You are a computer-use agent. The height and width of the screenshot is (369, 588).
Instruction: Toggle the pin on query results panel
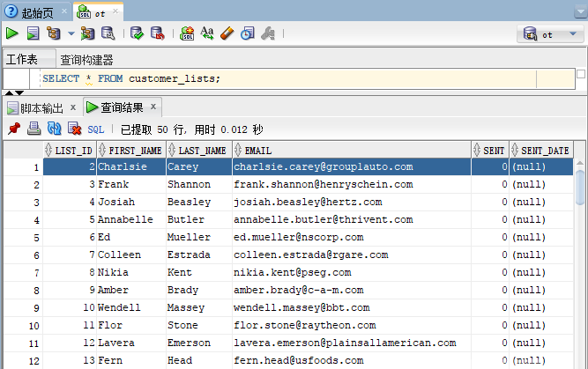click(x=13, y=129)
